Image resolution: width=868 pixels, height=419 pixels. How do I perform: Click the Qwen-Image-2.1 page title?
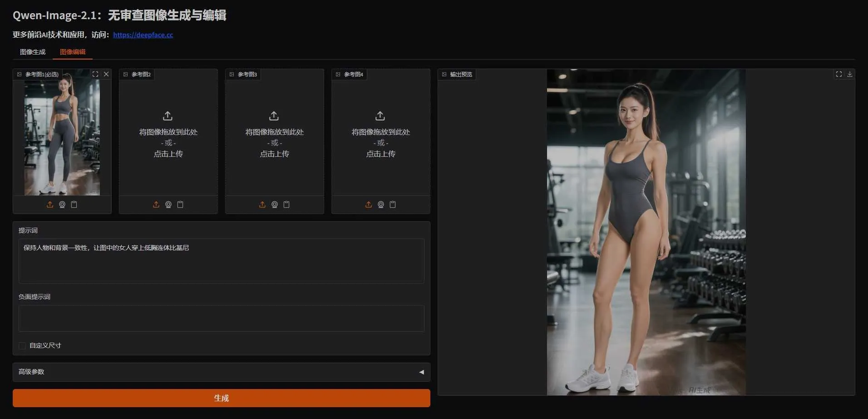pos(119,15)
